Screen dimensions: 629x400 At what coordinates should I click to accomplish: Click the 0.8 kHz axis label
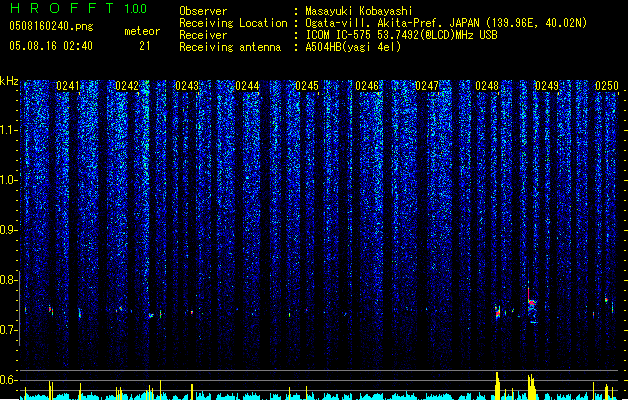[x=9, y=280]
